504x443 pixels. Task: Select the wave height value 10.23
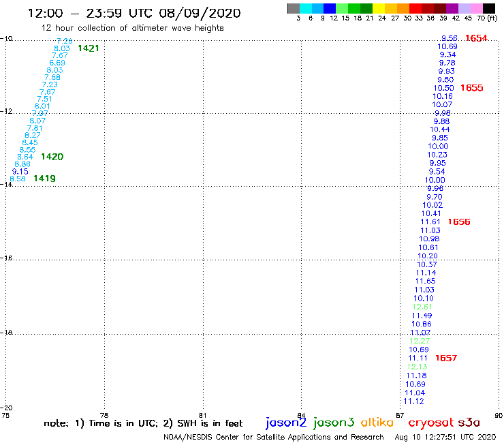(437, 155)
